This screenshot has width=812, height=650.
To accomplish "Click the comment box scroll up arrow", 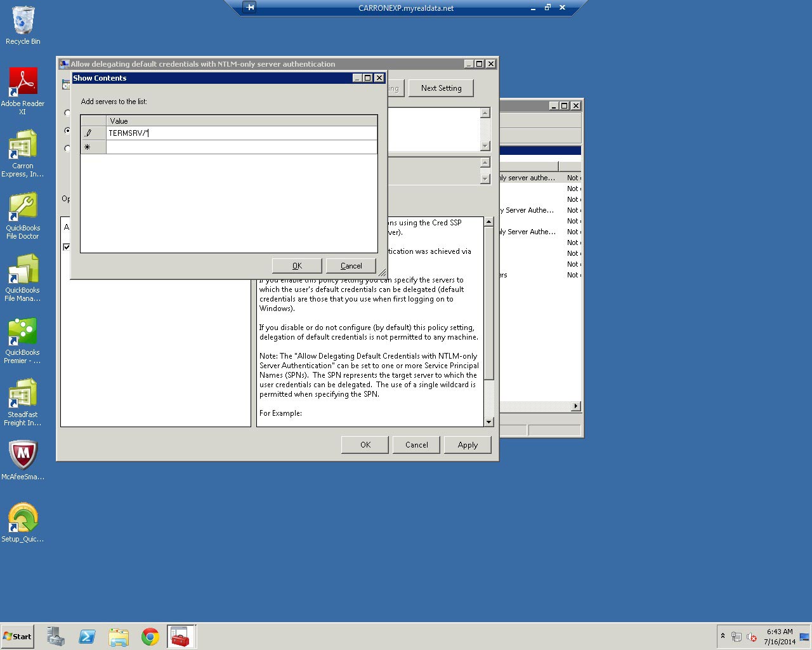I will [x=485, y=113].
